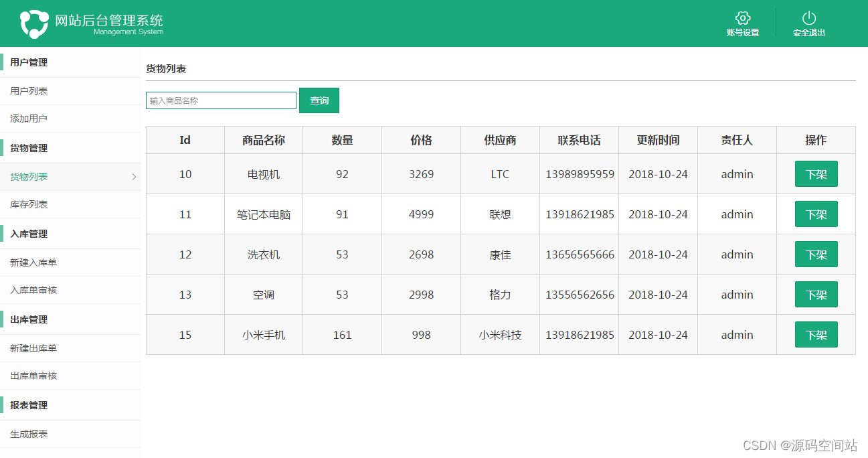Click phone number 13656565666
The image size is (868, 458).
pos(580,254)
